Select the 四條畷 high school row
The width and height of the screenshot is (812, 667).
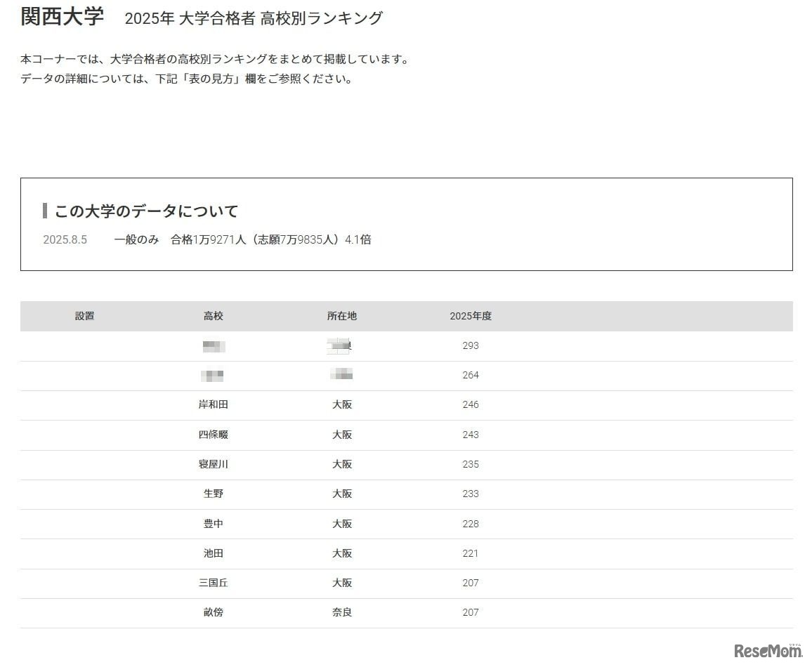coord(214,435)
